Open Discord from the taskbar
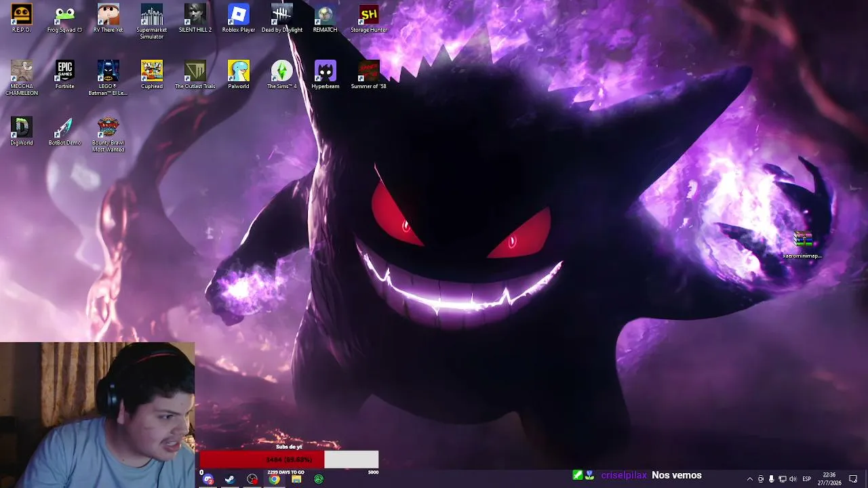Viewport: 868px width, 488px height. [x=208, y=479]
